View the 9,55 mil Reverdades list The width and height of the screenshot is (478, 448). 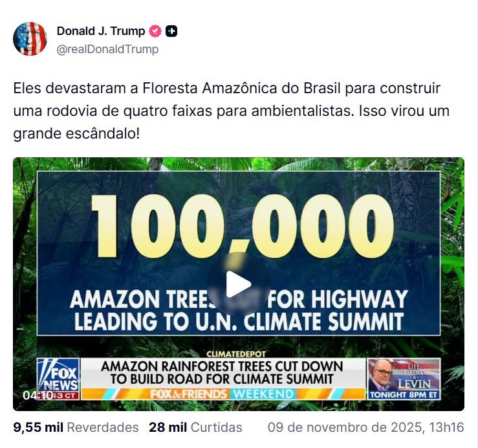76,427
